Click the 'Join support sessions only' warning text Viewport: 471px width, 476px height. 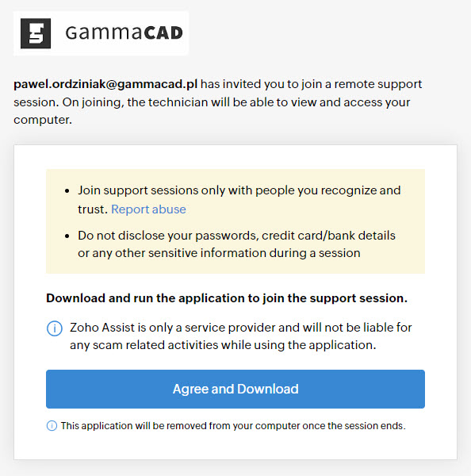pos(239,200)
